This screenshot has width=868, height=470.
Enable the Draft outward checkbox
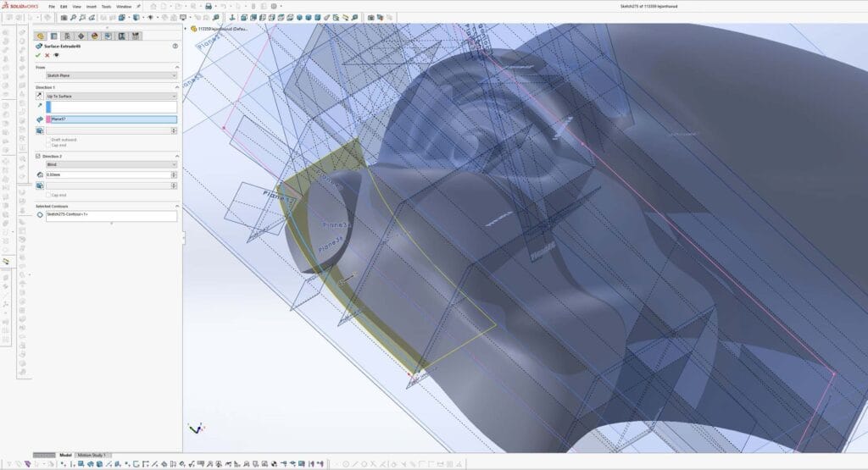pyautogui.click(x=48, y=140)
